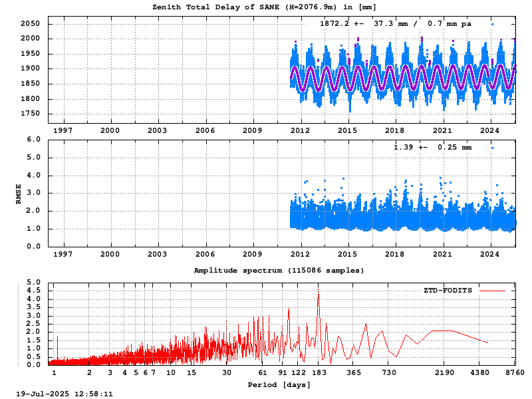Click the 'Zenith Total Delay of SANE' chart title
This screenshot has width=532, height=399.
(x=264, y=7)
